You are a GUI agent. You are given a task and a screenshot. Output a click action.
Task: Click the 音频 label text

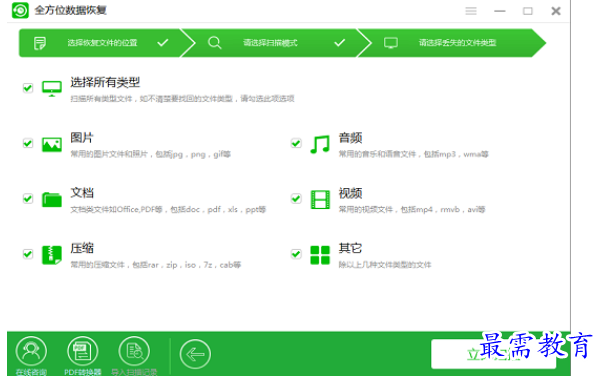[x=350, y=138]
